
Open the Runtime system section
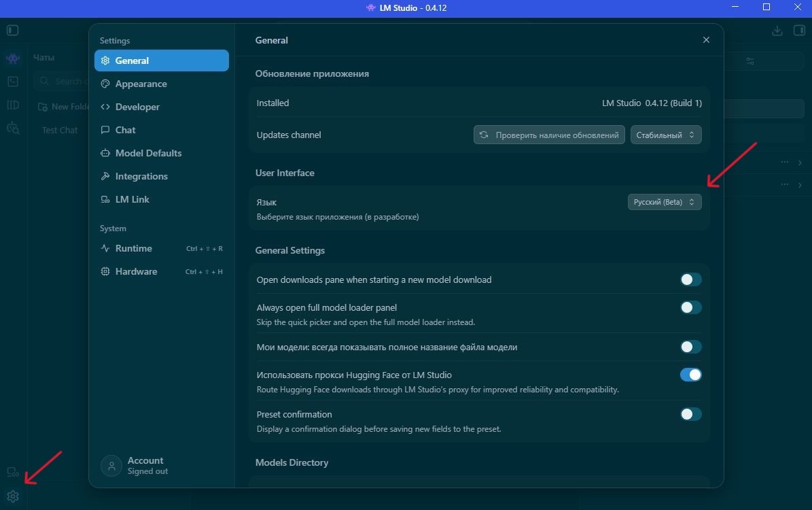[162, 248]
